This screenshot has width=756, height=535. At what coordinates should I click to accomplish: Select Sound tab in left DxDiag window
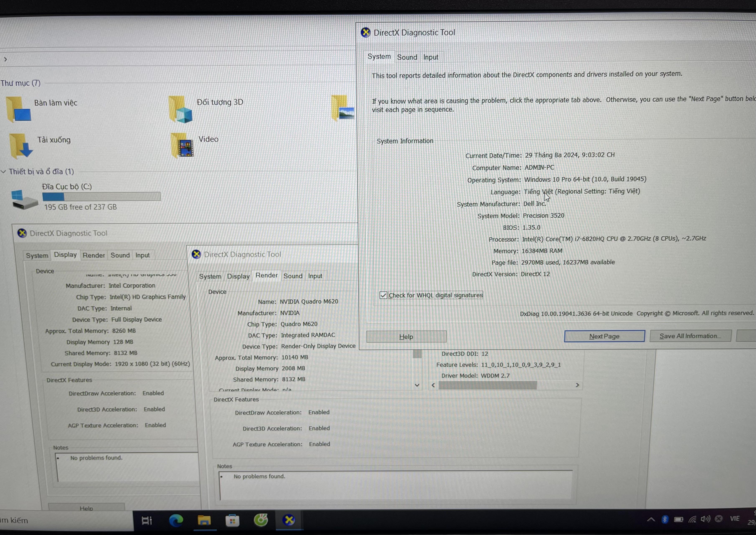[120, 255]
